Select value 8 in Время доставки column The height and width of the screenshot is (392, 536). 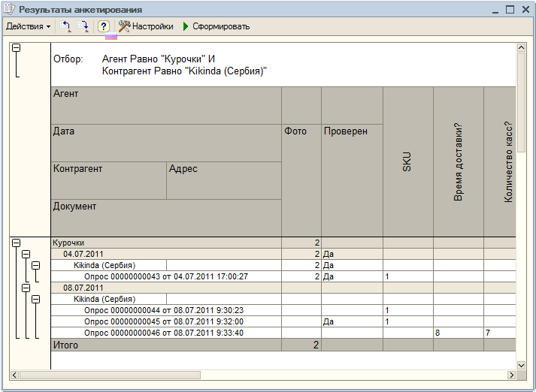(x=459, y=333)
